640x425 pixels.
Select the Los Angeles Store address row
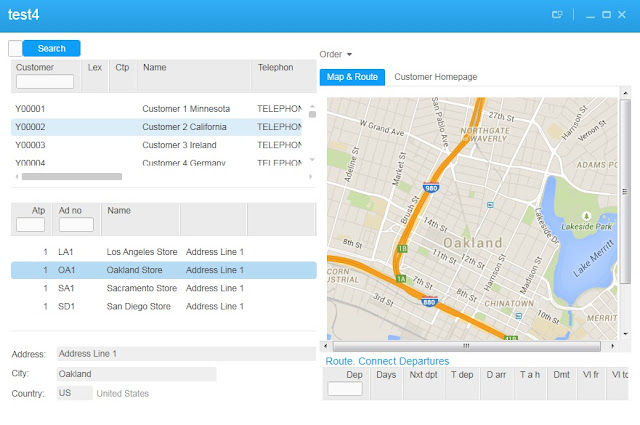click(164, 252)
